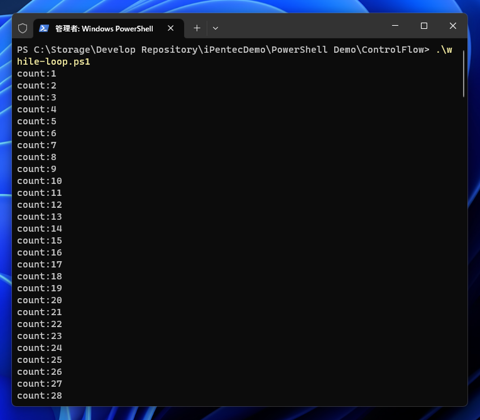Viewport: 480px width, 420px height.
Task: Click the empty title bar area
Action: point(300,27)
